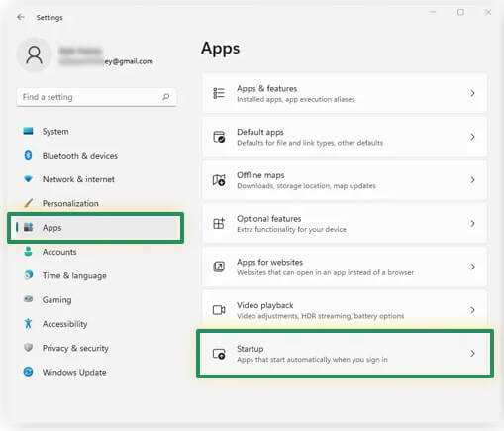Click the Apps for websites icon
The image size is (504, 431).
pos(219,267)
